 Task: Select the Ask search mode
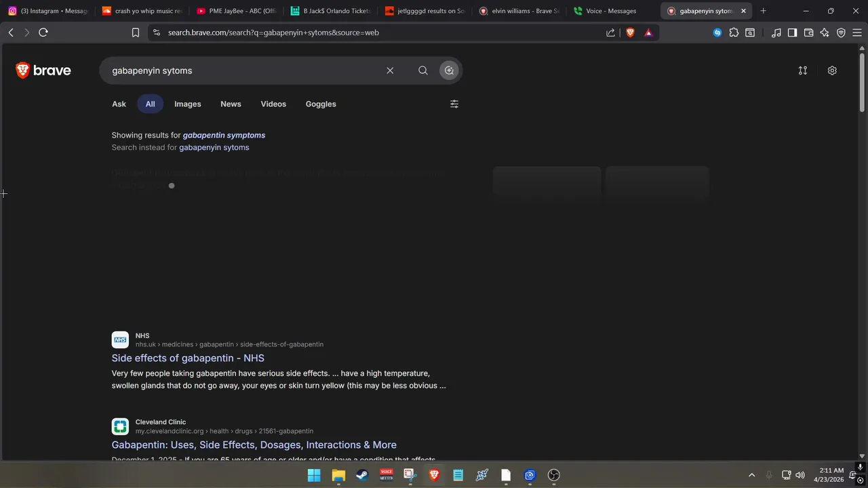point(119,104)
